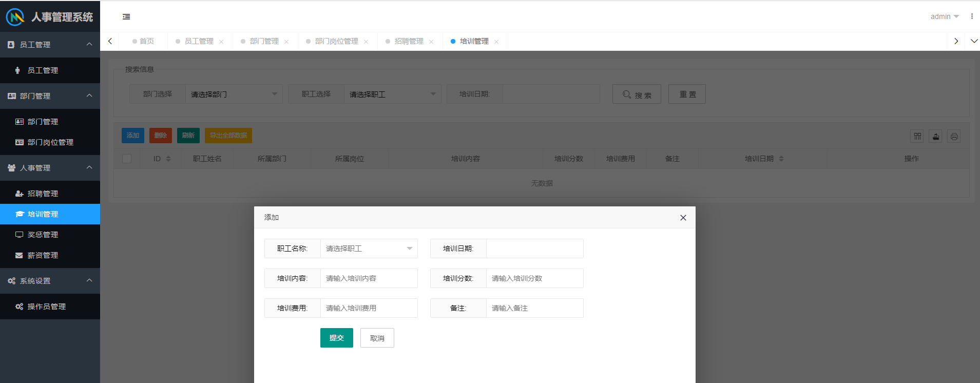Click the print table icon
The height and width of the screenshot is (383, 980).
954,137
